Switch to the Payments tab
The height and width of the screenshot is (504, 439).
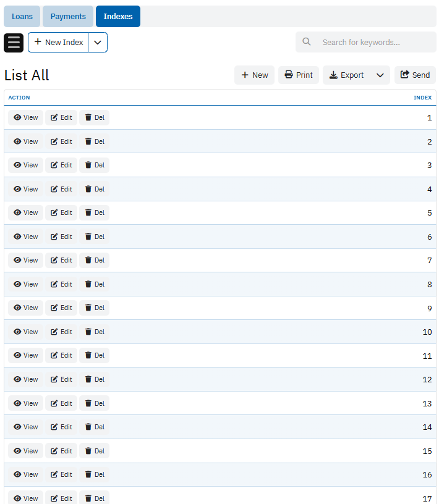pos(68,17)
